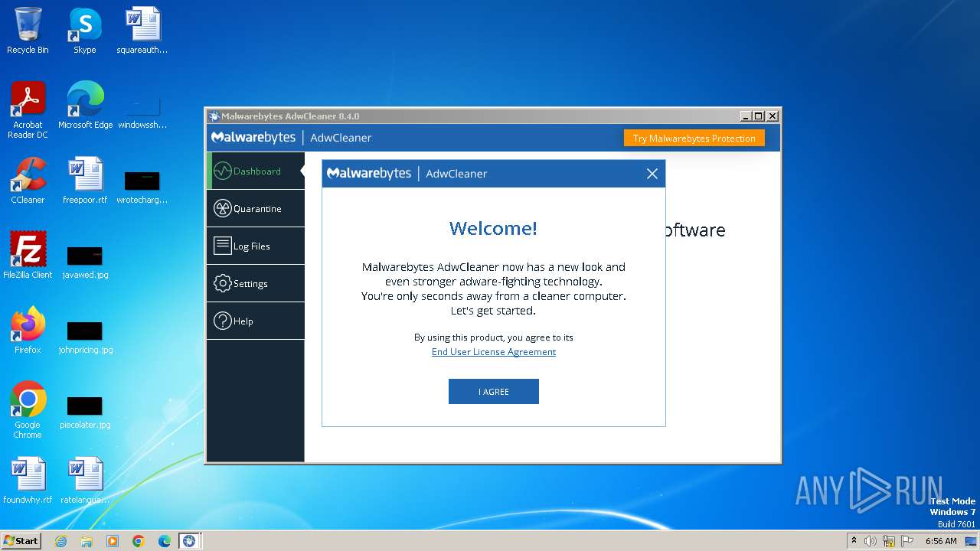Click Try Malwarebytes Protection button
The width and height of the screenshot is (980, 551).
694,139
